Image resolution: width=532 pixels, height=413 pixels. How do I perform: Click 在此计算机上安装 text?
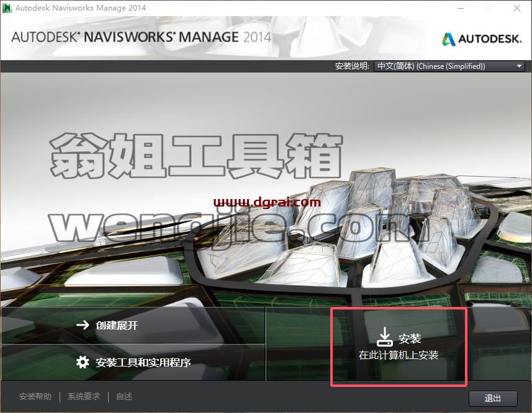(399, 355)
